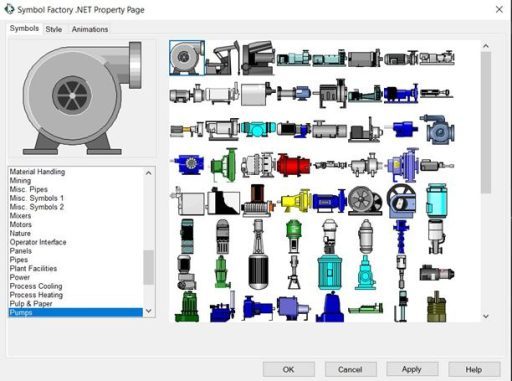The width and height of the screenshot is (512, 381).
Task: Switch to the Animations tab
Action: click(x=90, y=29)
